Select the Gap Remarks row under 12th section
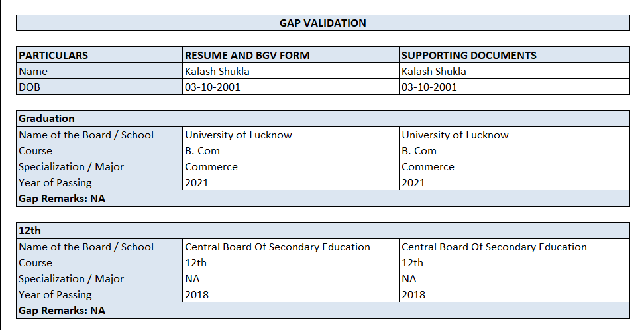The height and width of the screenshot is (330, 644). click(323, 310)
